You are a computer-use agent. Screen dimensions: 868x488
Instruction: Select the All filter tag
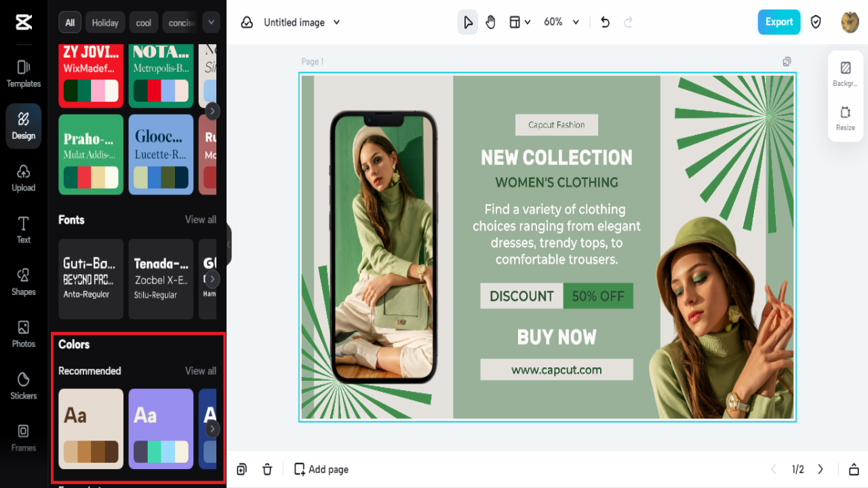tap(70, 22)
